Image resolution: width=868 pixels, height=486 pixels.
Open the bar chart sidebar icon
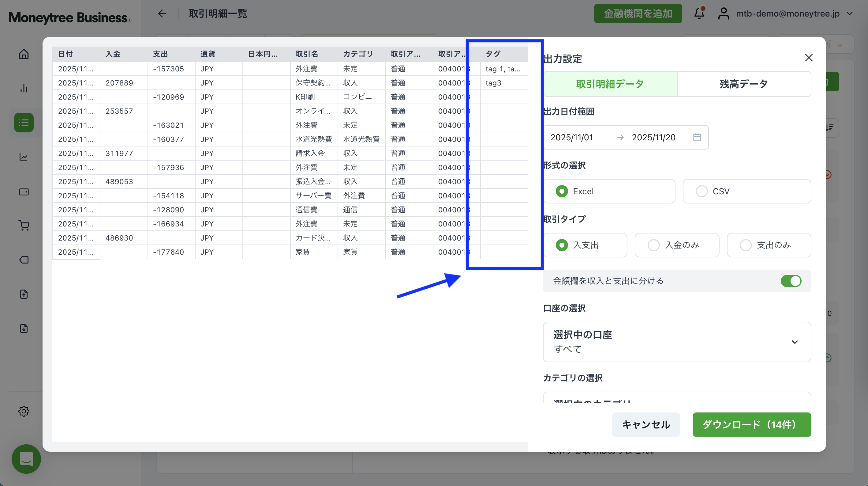click(x=24, y=88)
